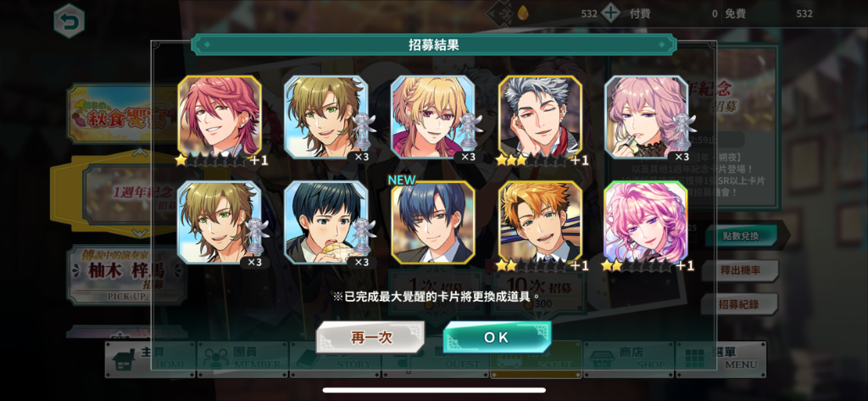Select the NEW blue-haired character card

433,222
